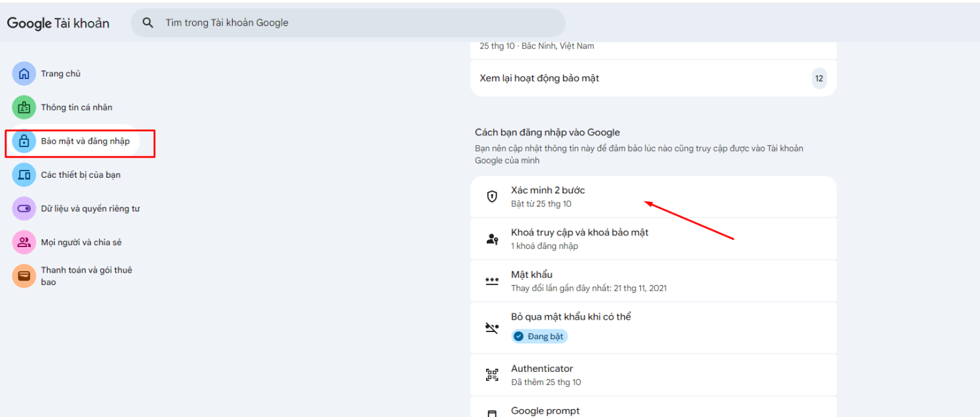Type in the Tìm trong Tài khoản Google field
The height and width of the screenshot is (417, 980).
[x=359, y=23]
